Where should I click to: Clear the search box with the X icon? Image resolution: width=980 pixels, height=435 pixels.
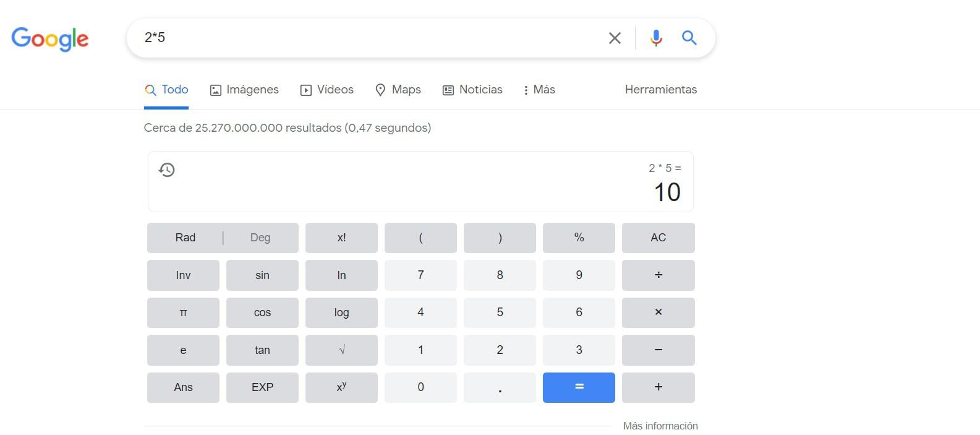point(615,38)
